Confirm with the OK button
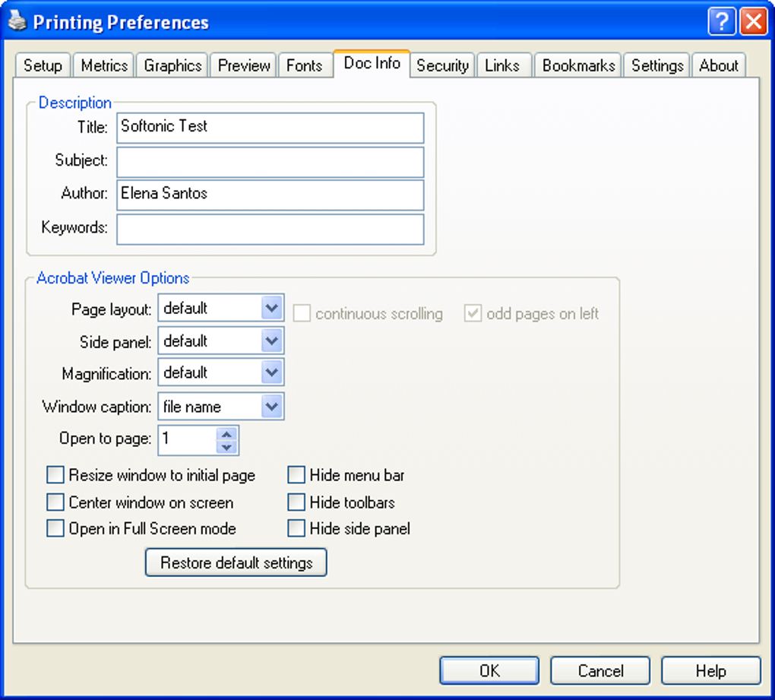Viewport: 775px width, 700px height. 489,671
